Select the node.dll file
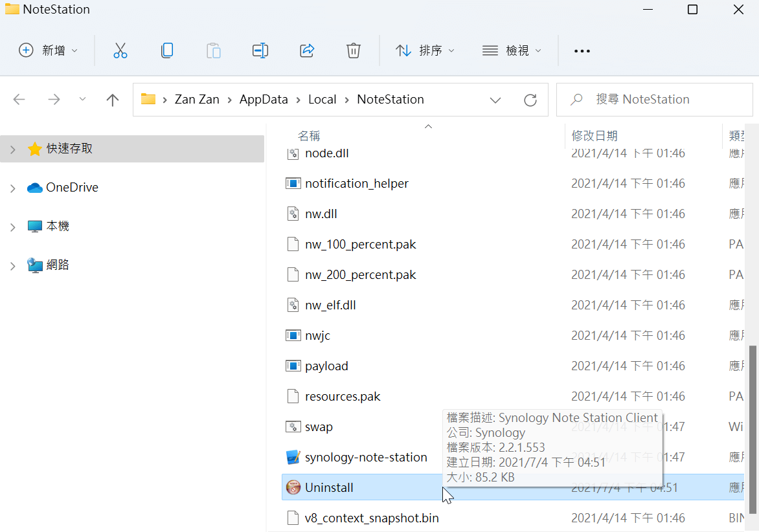This screenshot has width=759, height=532. click(x=327, y=153)
